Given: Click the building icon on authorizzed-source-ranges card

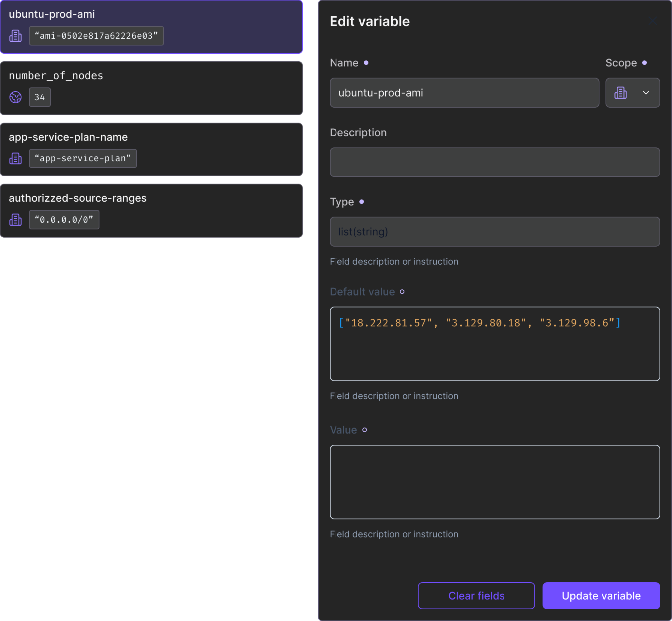Looking at the screenshot, I should (15, 220).
